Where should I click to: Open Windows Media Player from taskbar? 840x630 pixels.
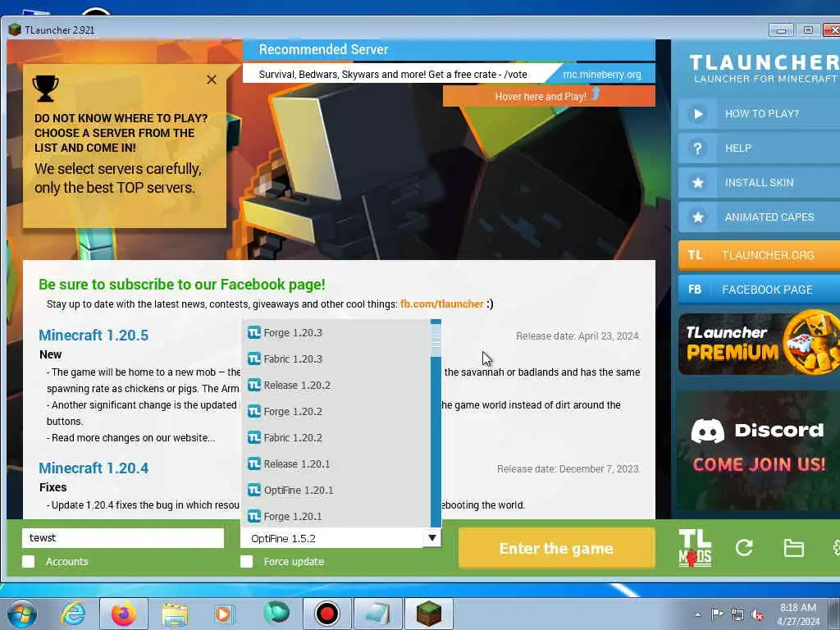(x=224, y=614)
